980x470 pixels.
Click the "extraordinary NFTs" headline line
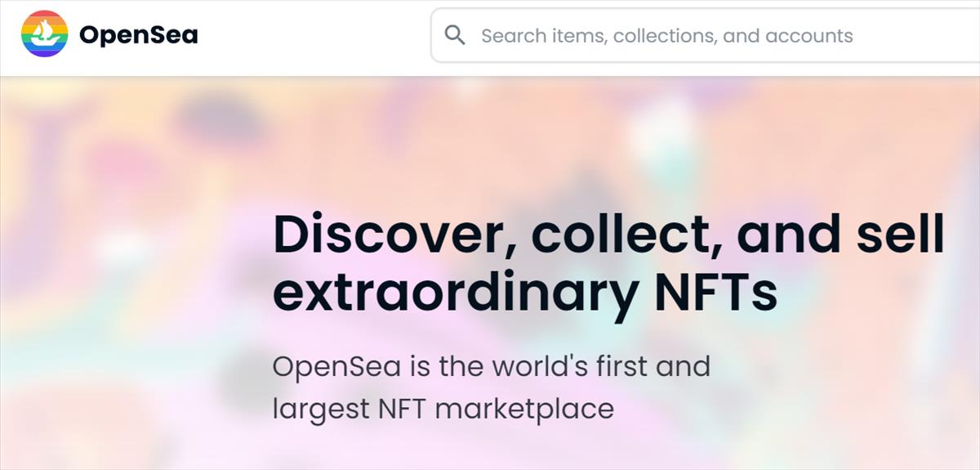pos(524,293)
